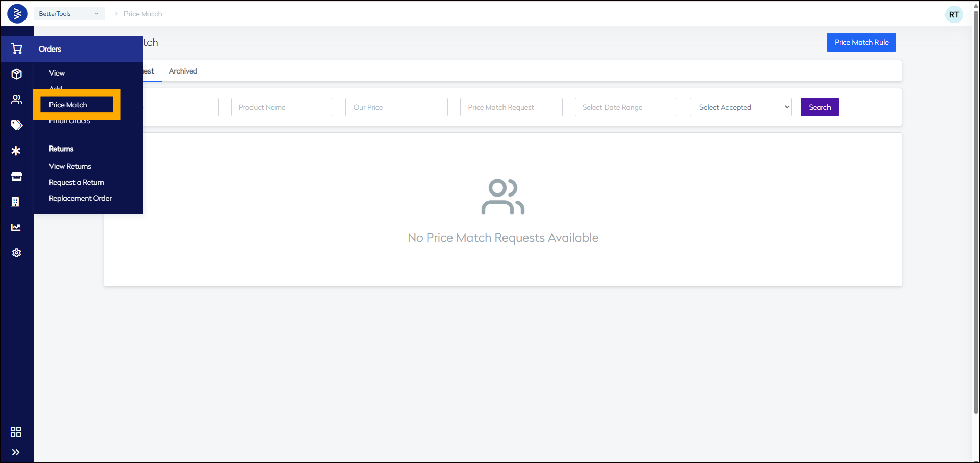Open the box-shaped Products icon in sidebar
980x463 pixels.
tap(17, 75)
